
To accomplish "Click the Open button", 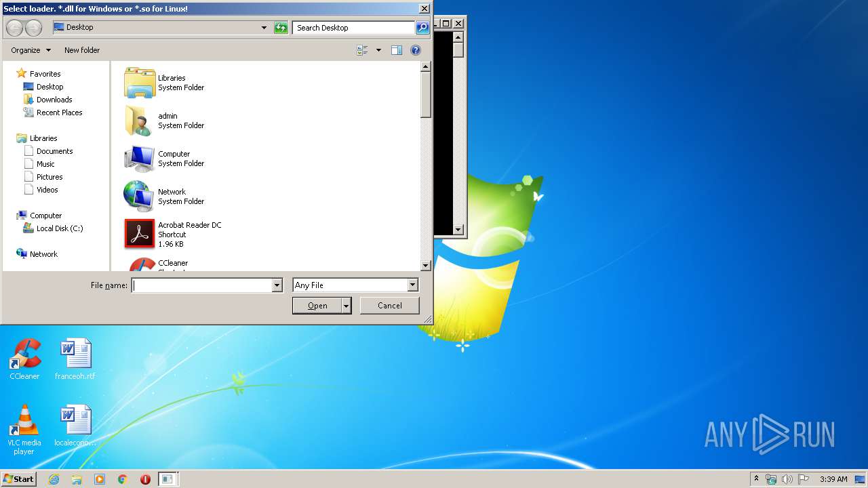I will tap(317, 306).
